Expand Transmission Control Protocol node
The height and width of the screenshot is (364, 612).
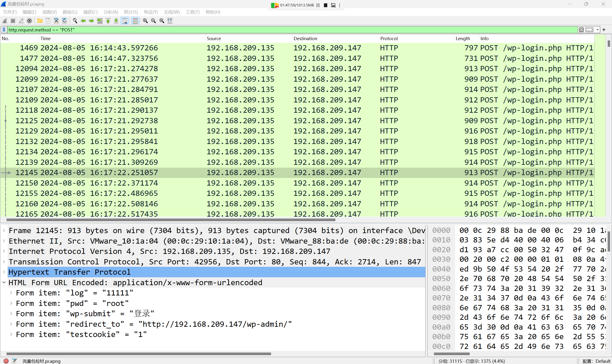pos(4,262)
